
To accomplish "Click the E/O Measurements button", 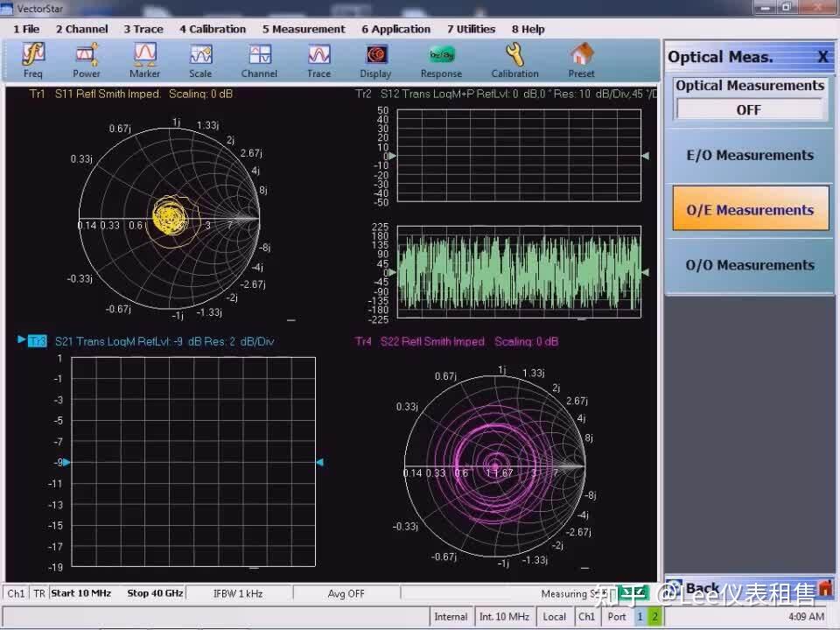I will click(750, 156).
